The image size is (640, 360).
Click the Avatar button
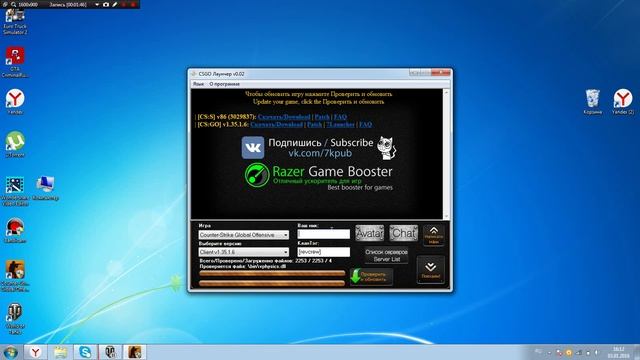click(x=369, y=233)
